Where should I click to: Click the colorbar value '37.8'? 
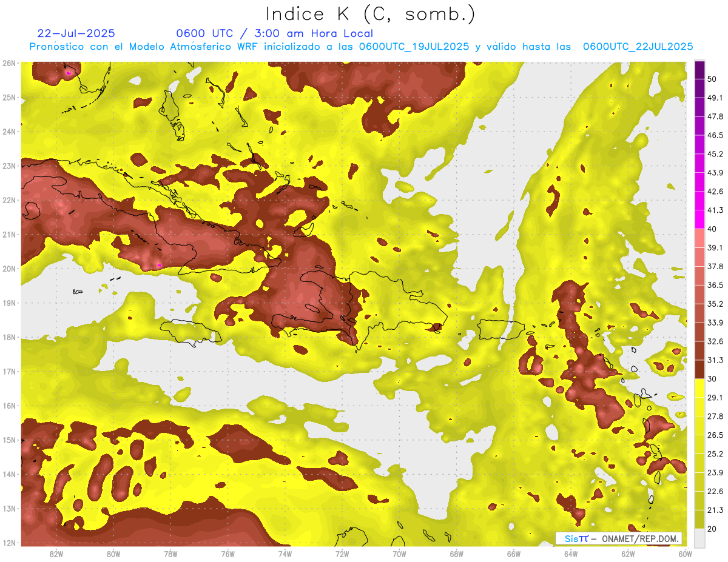715,266
